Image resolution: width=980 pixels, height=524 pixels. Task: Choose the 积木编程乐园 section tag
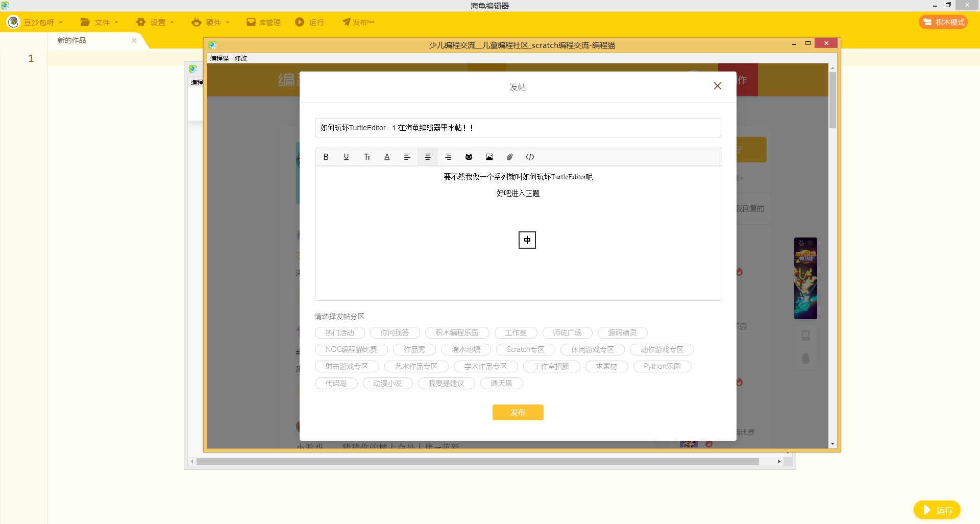457,333
